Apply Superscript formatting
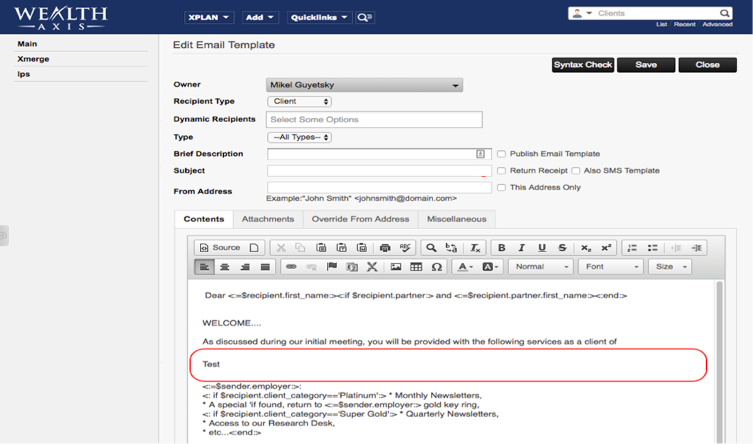753x444 pixels. (x=606, y=248)
